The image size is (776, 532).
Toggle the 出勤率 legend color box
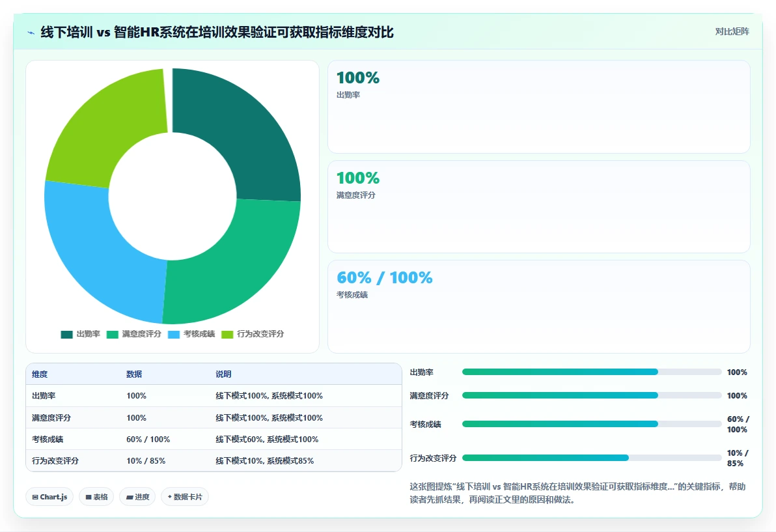(x=67, y=335)
